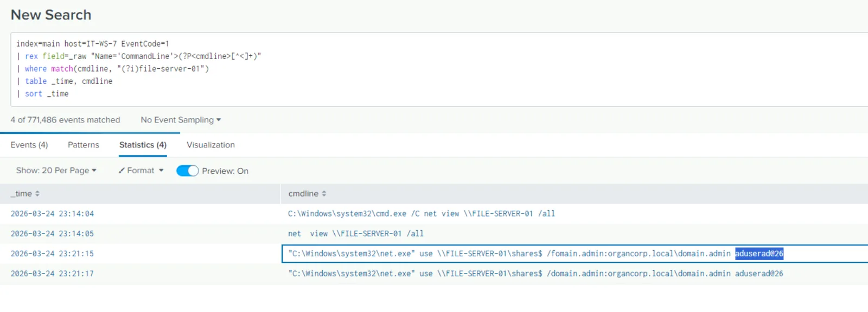The image size is (868, 312).
Task: Click the New Search heading
Action: [x=51, y=15]
